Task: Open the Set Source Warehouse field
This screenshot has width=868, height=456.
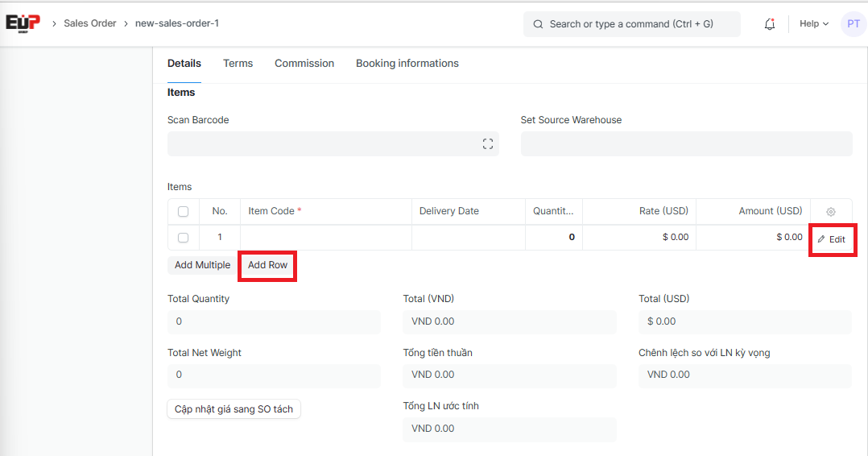Action: tap(686, 144)
